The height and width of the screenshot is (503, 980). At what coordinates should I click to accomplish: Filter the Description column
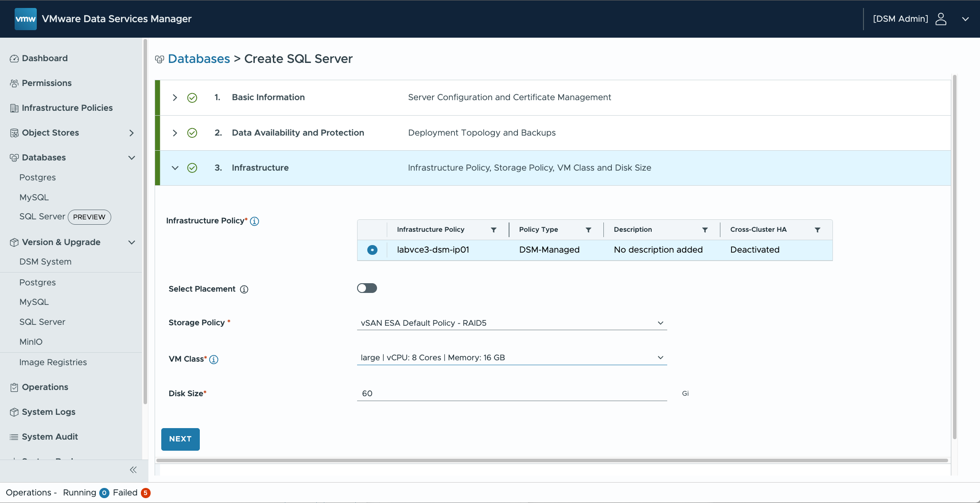(x=704, y=230)
